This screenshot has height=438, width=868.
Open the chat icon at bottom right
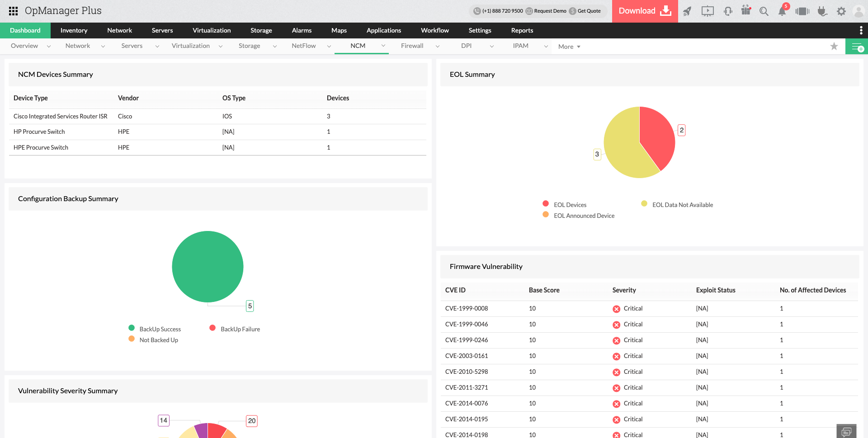[x=846, y=431]
